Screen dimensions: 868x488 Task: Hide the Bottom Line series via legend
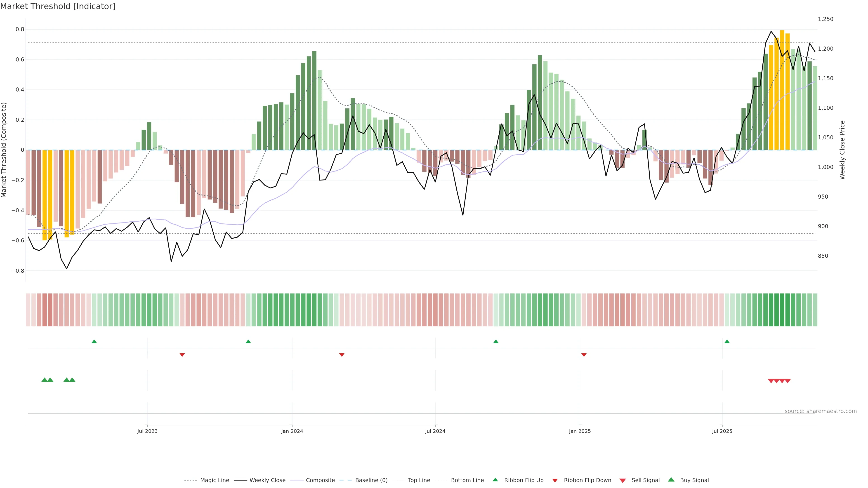(467, 480)
